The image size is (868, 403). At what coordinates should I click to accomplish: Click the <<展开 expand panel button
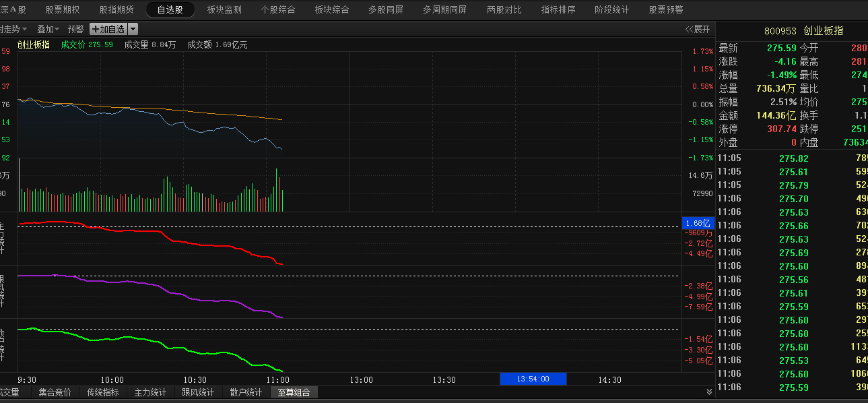[698, 29]
